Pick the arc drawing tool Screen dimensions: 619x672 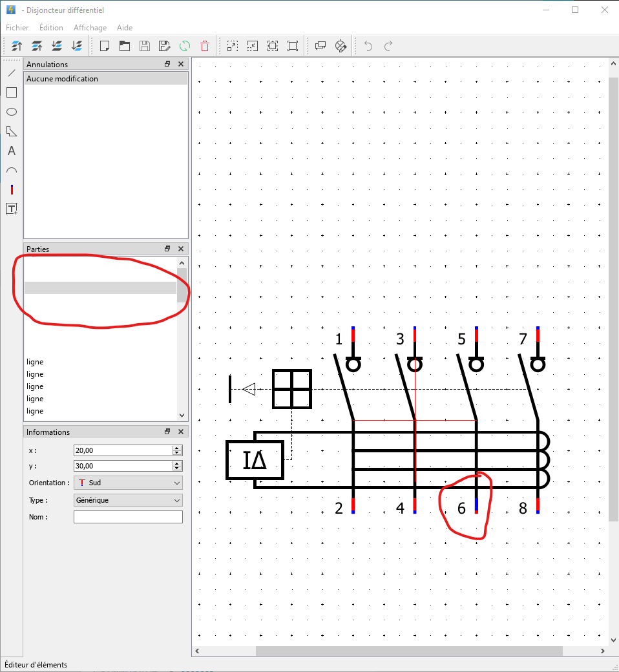pos(11,171)
